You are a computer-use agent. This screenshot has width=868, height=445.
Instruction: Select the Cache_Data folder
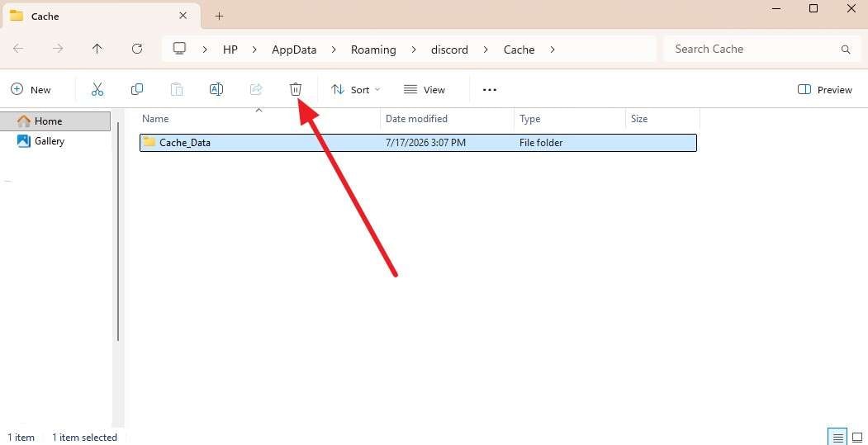(x=418, y=142)
